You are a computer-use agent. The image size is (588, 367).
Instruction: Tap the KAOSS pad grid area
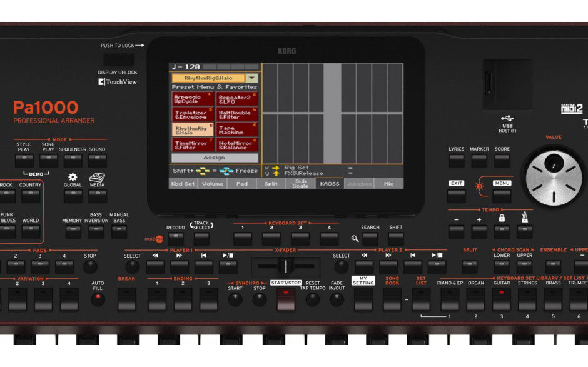pyautogui.click(x=333, y=113)
